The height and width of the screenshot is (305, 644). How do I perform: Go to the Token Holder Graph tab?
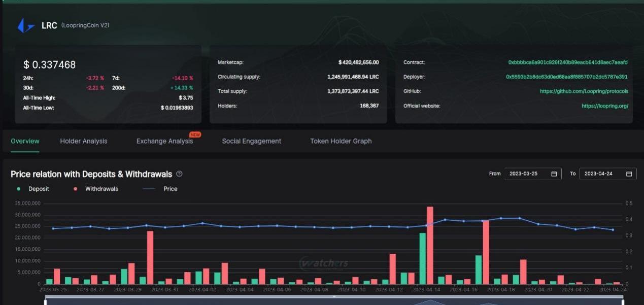click(341, 141)
